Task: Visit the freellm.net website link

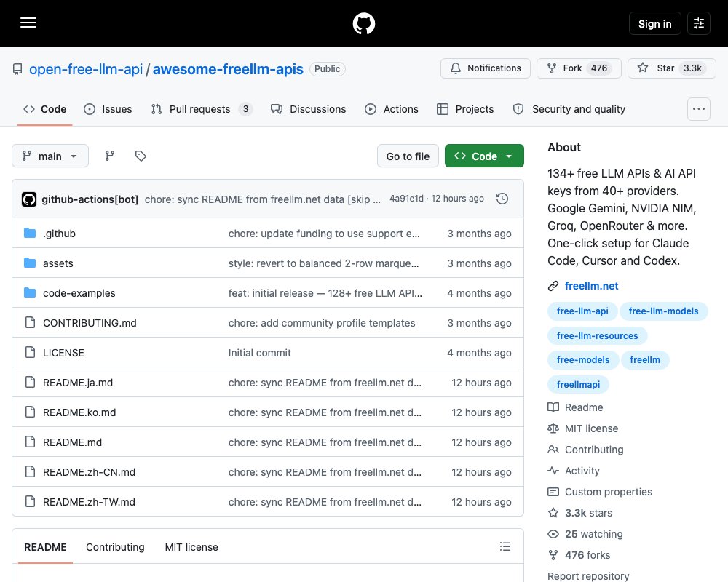Action: click(591, 286)
